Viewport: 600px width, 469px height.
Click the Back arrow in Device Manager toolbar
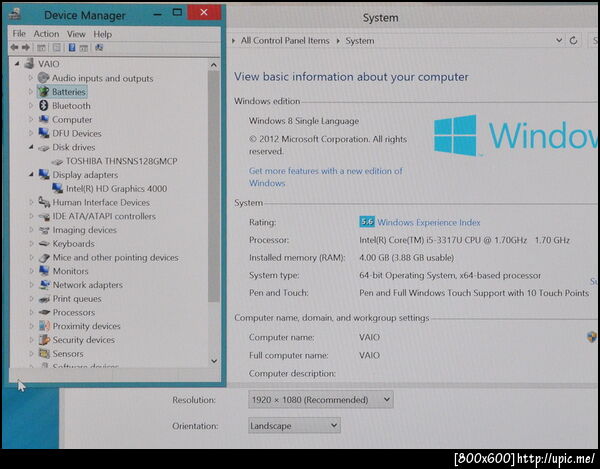(x=15, y=47)
